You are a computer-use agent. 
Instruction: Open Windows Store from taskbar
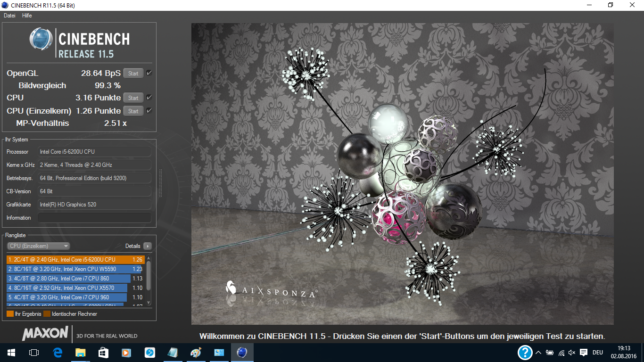pyautogui.click(x=104, y=353)
